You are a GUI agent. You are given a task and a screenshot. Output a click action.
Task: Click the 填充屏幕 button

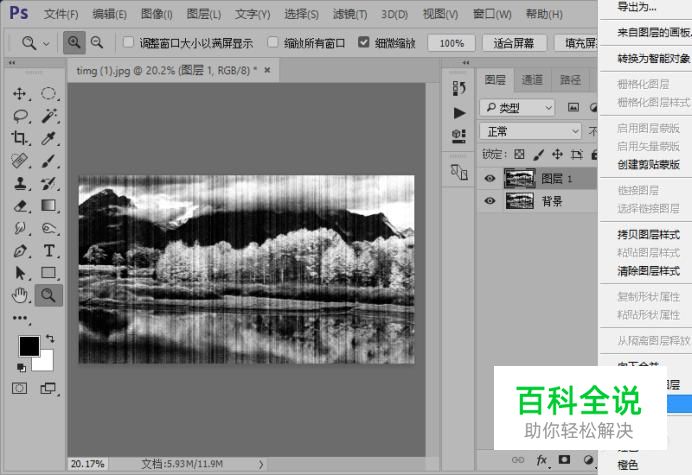[576, 43]
